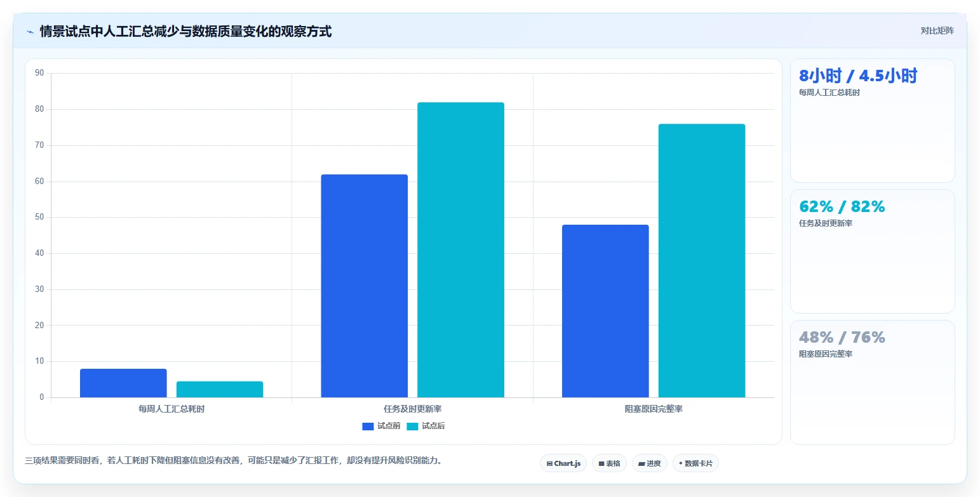The image size is (980, 497).
Task: Click the 8小时 / 4.5小时 value
Action: tap(858, 76)
